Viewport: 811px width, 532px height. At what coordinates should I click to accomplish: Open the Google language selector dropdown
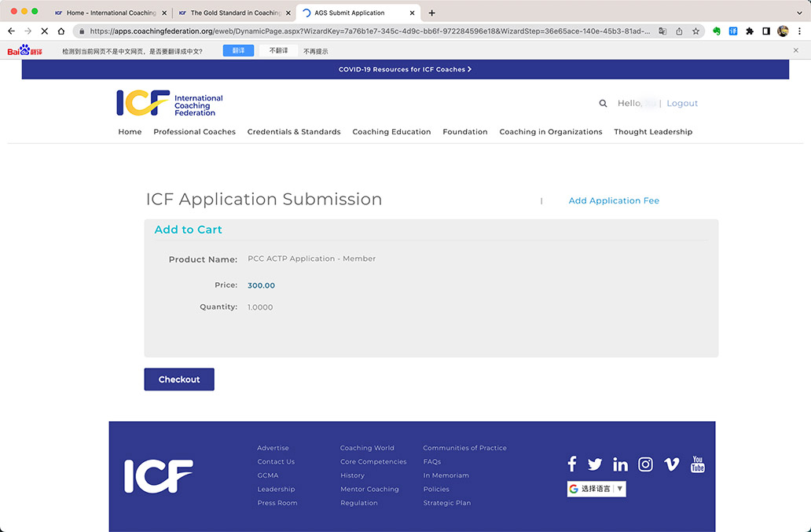point(596,489)
